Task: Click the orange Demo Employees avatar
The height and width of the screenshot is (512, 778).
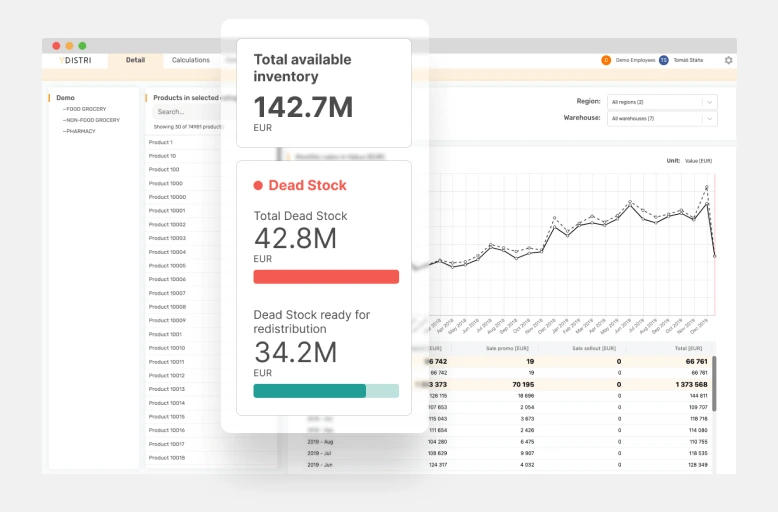Action: pyautogui.click(x=606, y=60)
